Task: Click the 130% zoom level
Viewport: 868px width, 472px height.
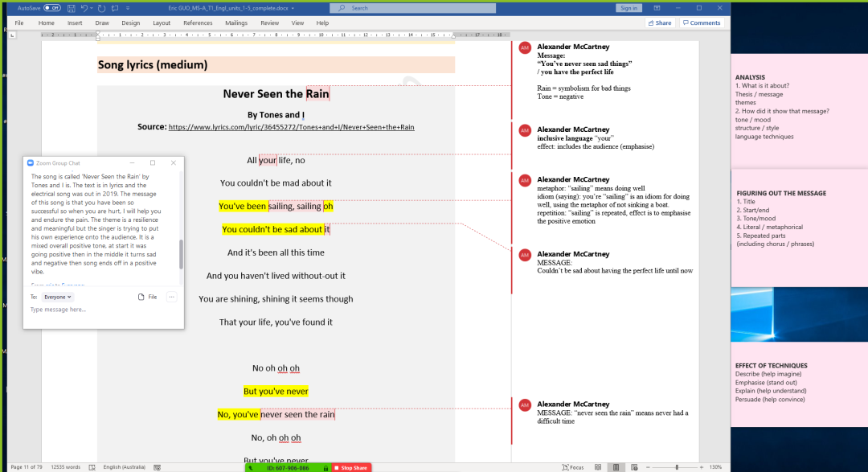Action: point(716,467)
